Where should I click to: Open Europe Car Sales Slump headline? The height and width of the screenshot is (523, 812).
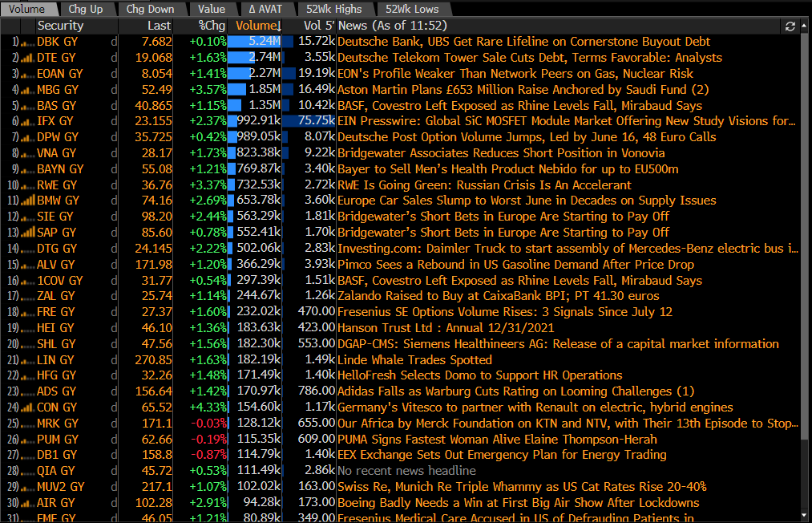527,201
